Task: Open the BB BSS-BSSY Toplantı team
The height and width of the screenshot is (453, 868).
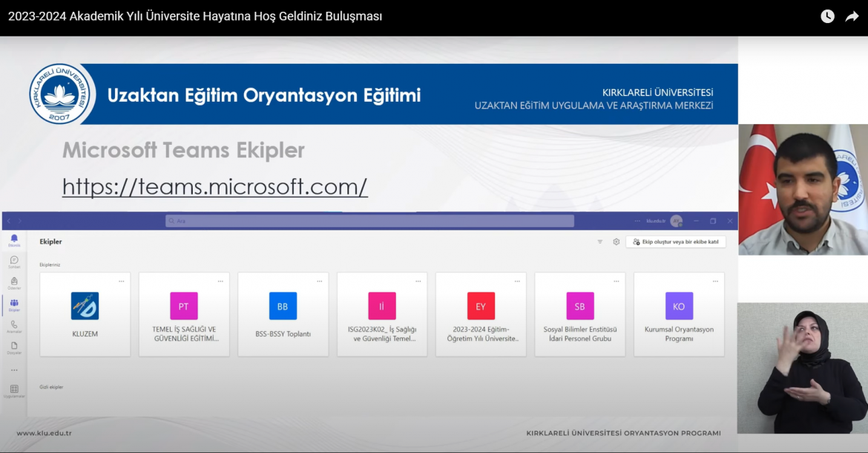Action: click(283, 314)
